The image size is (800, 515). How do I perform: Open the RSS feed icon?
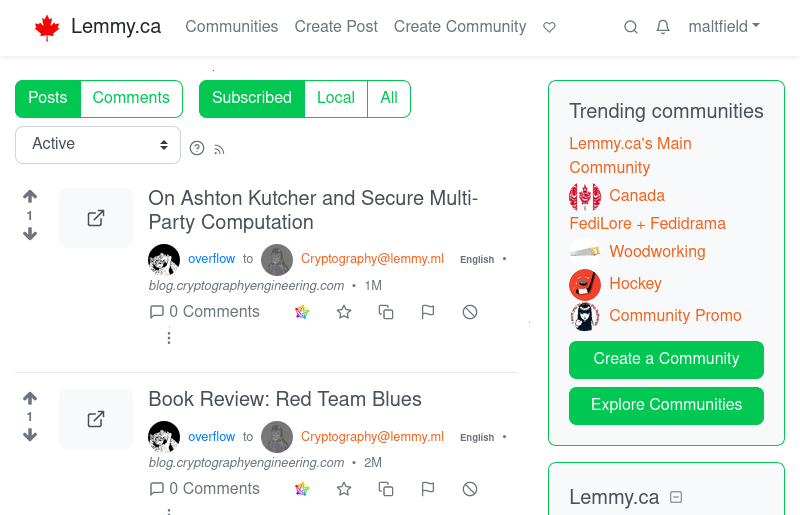[x=219, y=149]
